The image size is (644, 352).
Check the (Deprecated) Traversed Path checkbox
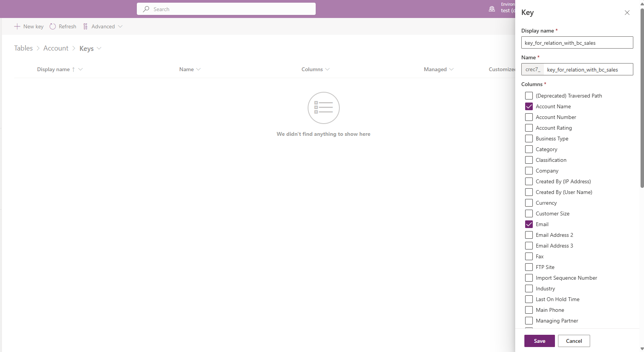529,96
